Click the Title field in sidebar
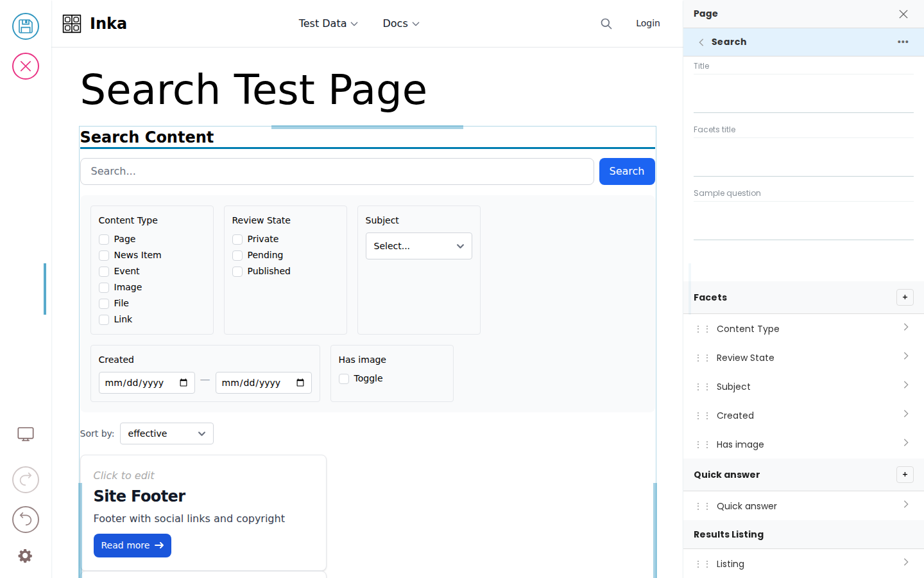 [x=803, y=94]
